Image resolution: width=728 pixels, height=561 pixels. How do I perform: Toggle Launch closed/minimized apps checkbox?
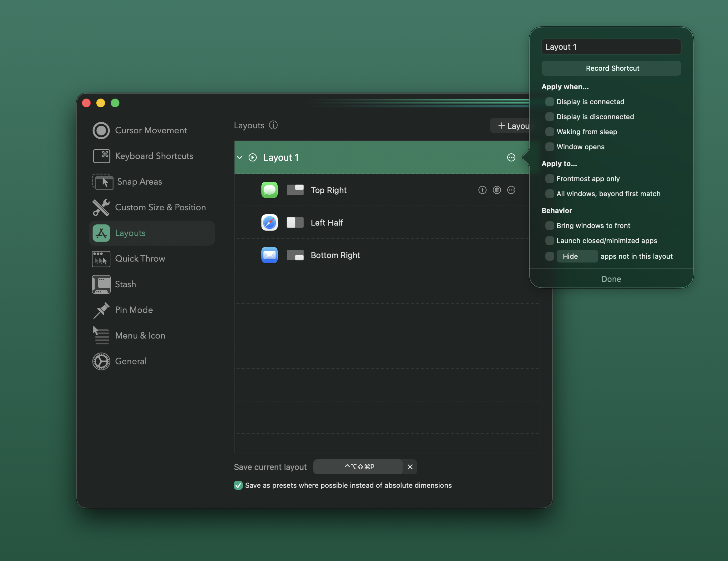point(549,241)
